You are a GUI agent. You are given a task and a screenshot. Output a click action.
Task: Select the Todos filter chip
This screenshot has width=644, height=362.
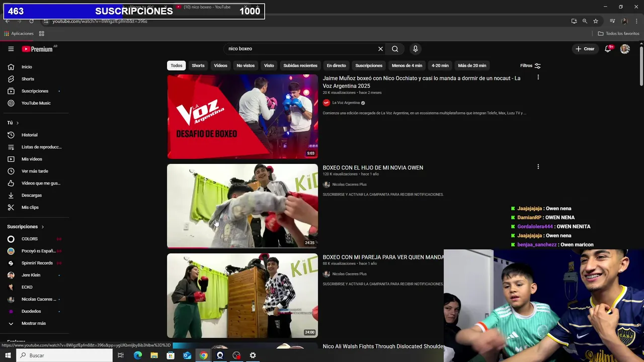click(x=176, y=65)
